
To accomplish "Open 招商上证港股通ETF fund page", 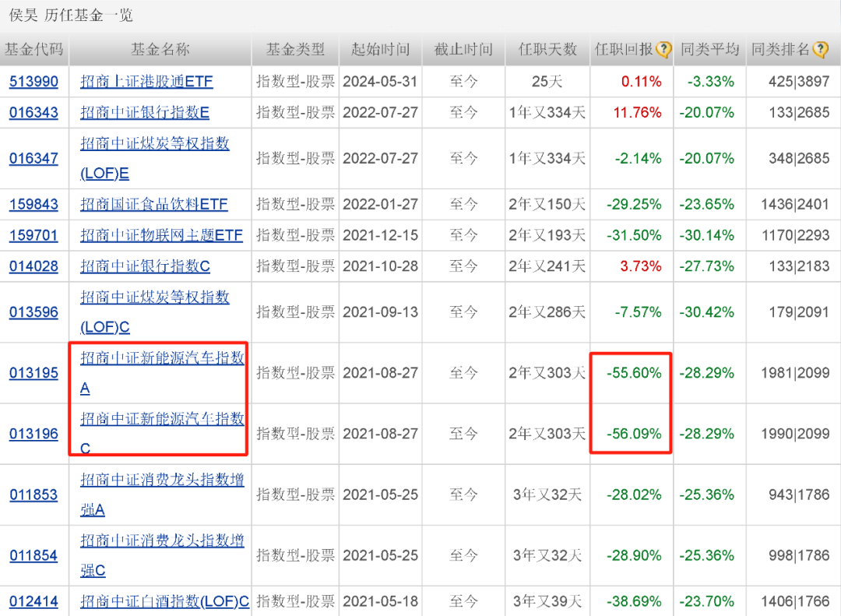I will pos(146,82).
